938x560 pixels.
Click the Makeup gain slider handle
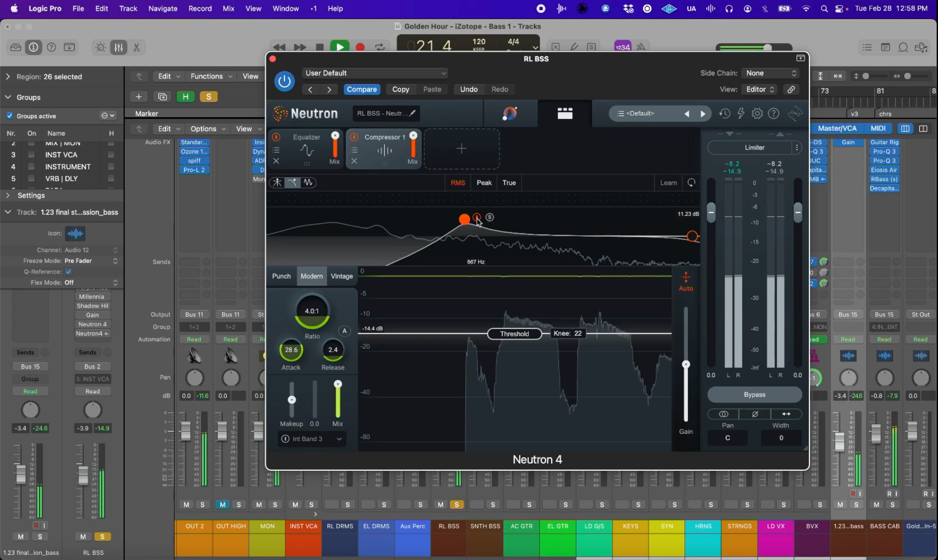point(292,400)
